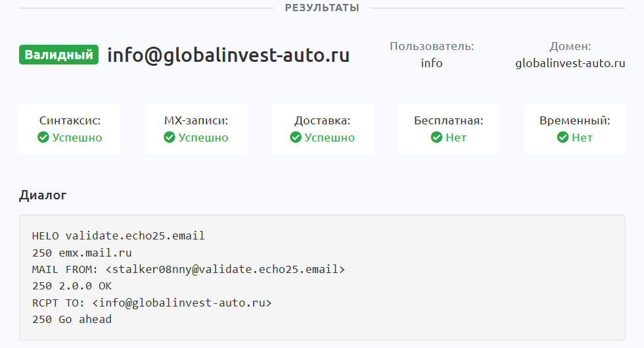Click the checkmark icon under Доставка
The width and height of the screenshot is (644, 348).
pyautogui.click(x=295, y=137)
